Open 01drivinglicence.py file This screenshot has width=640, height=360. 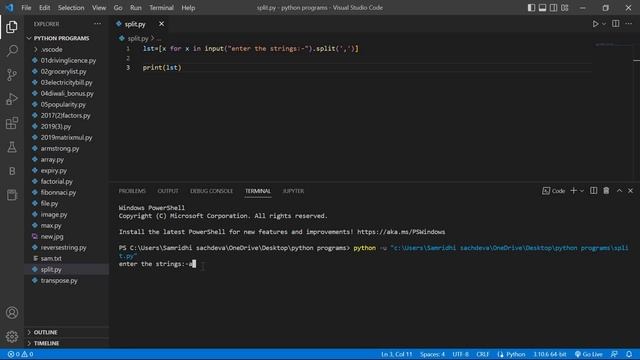68,60
